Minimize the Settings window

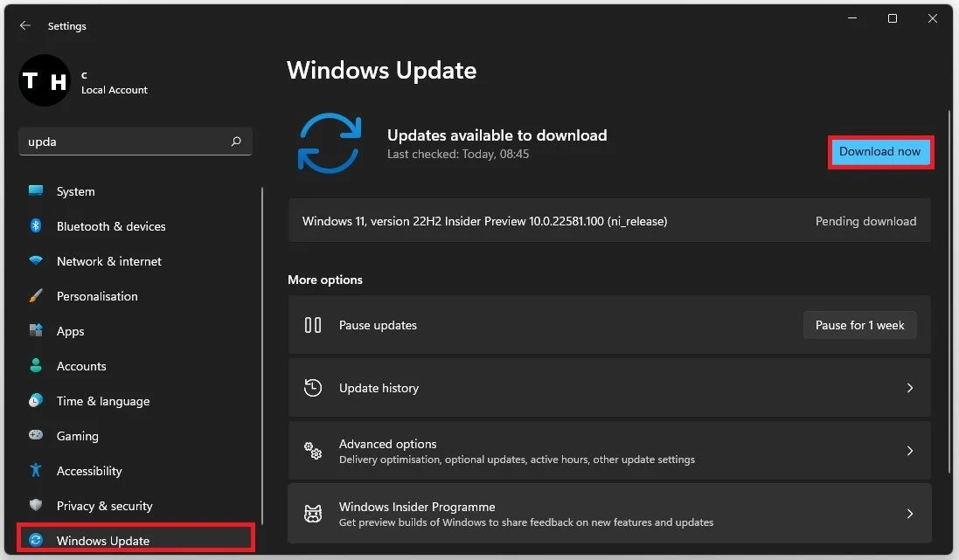852,18
